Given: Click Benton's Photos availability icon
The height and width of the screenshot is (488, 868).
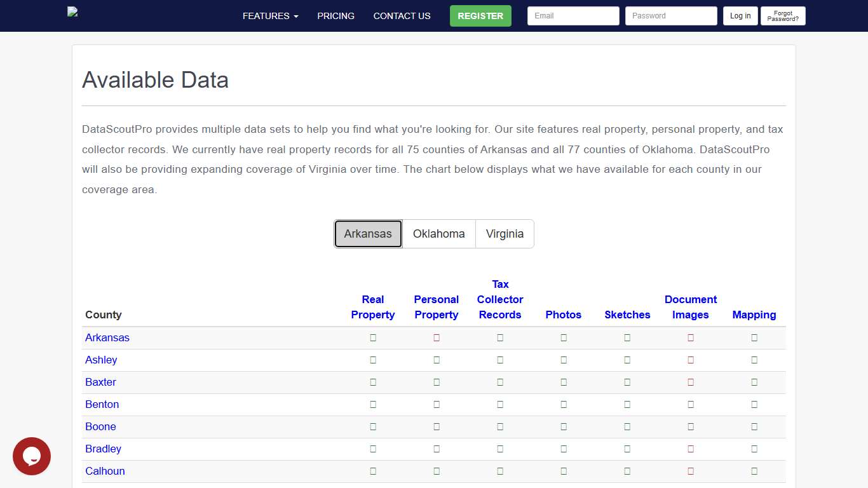Looking at the screenshot, I should (x=564, y=404).
